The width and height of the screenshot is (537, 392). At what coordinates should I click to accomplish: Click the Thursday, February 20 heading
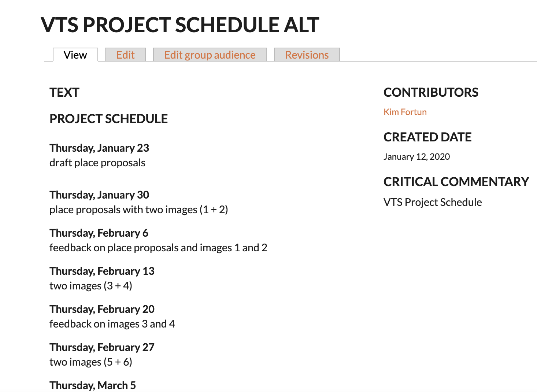[x=102, y=309]
